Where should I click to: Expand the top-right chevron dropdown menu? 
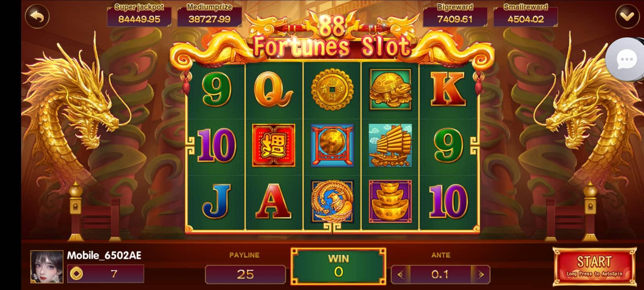click(x=627, y=16)
